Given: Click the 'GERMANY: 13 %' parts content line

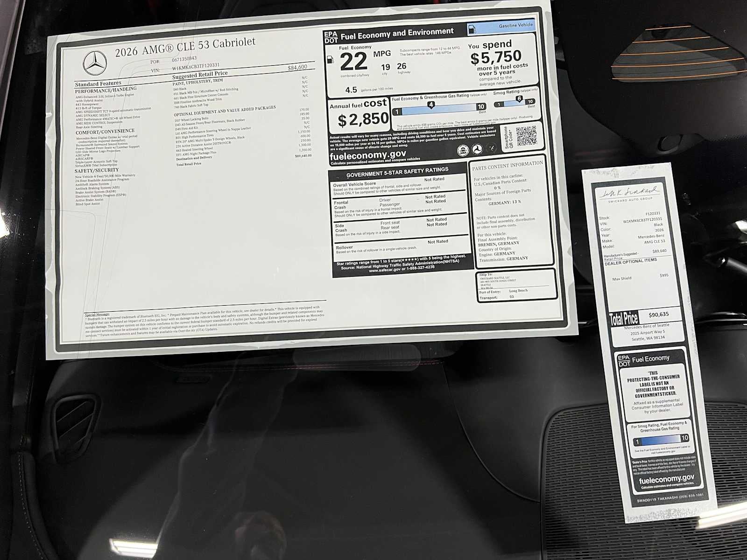Looking at the screenshot, I should [x=505, y=203].
